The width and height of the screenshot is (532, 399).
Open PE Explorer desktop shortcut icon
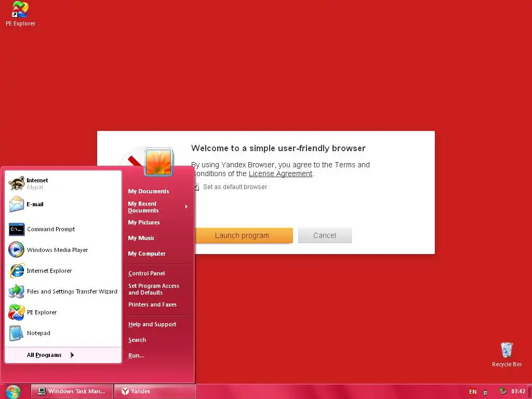20,9
